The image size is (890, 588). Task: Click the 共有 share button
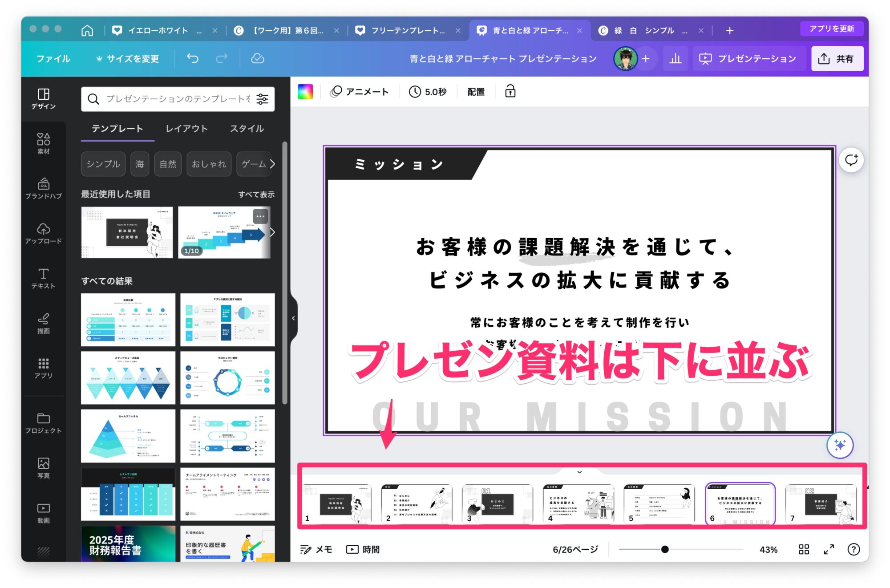click(x=837, y=58)
